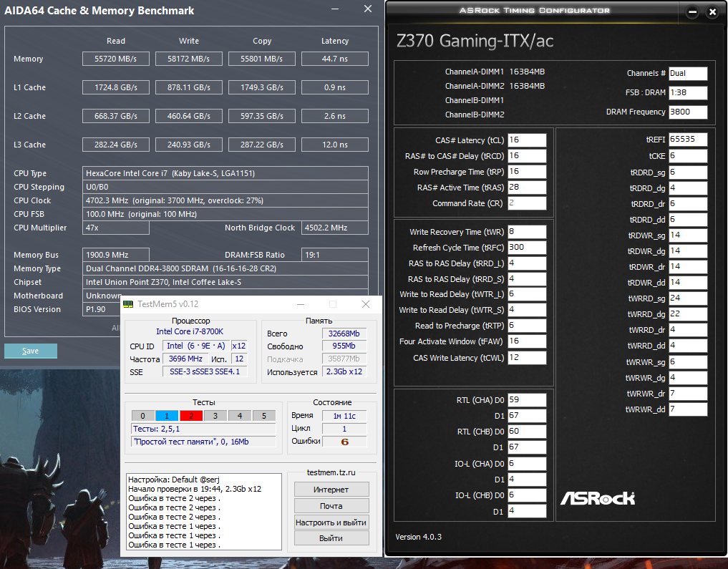Screen dimensions: 728x569
Task: Click the RAS# to CAS# Delay (tRCD) field
Action: (527, 156)
